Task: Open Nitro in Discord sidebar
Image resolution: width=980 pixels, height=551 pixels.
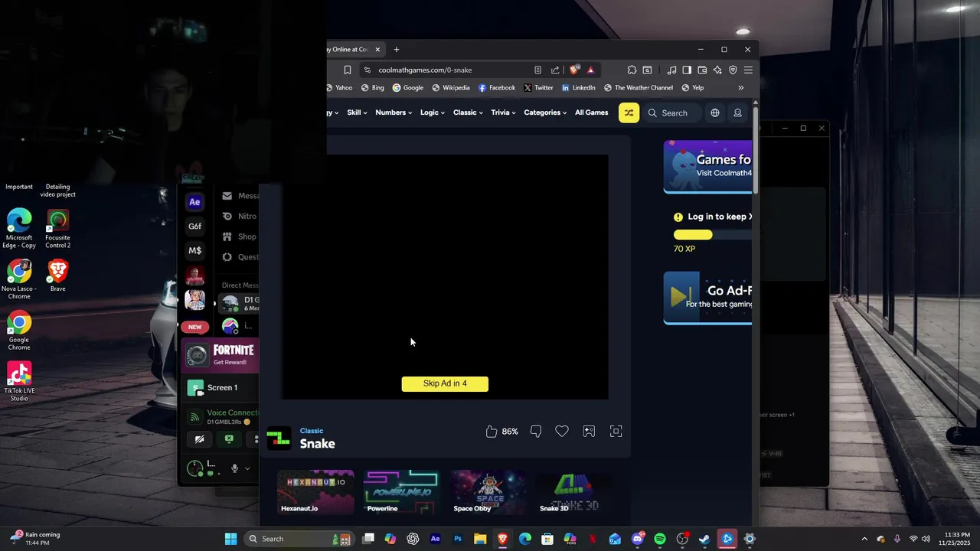Action: point(240,217)
